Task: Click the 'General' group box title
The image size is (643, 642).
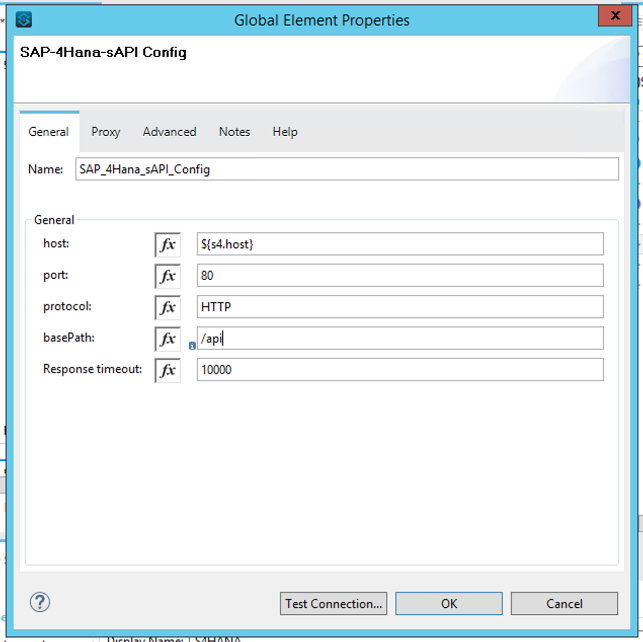Action: click(54, 220)
